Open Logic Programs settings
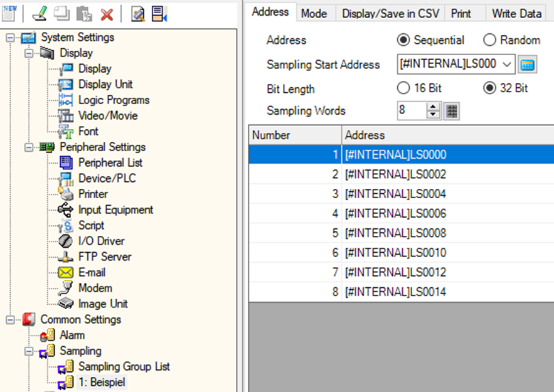Image resolution: width=554 pixels, height=392 pixels. (x=114, y=100)
